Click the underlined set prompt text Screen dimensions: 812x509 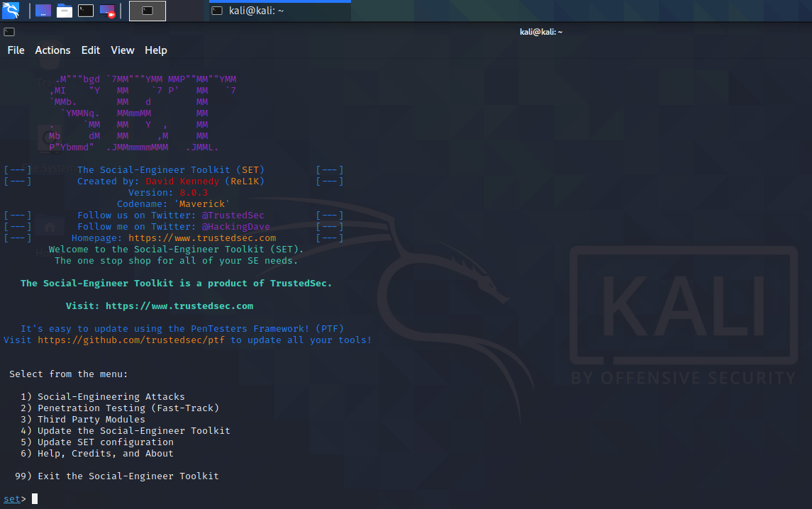point(12,498)
